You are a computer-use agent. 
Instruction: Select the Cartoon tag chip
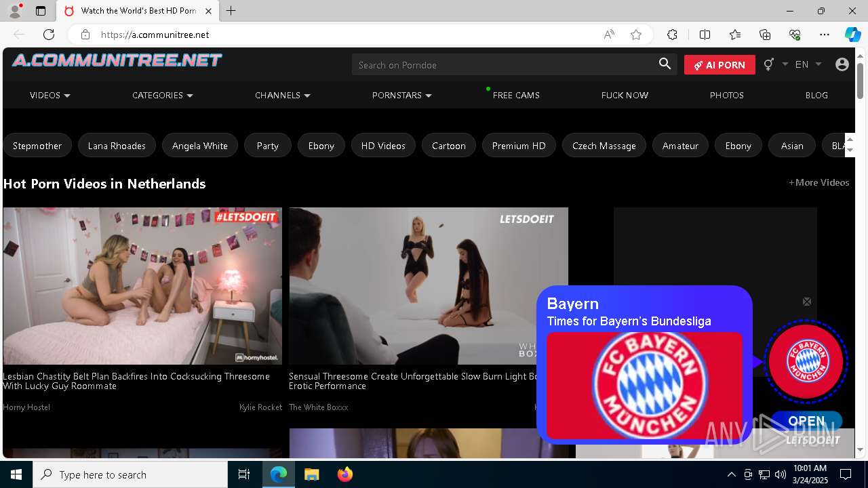[x=449, y=146]
